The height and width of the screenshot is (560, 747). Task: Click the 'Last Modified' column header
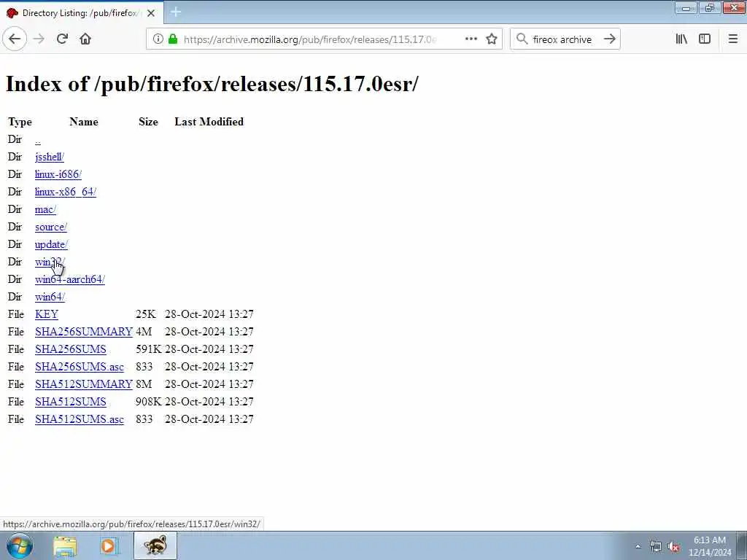point(209,122)
